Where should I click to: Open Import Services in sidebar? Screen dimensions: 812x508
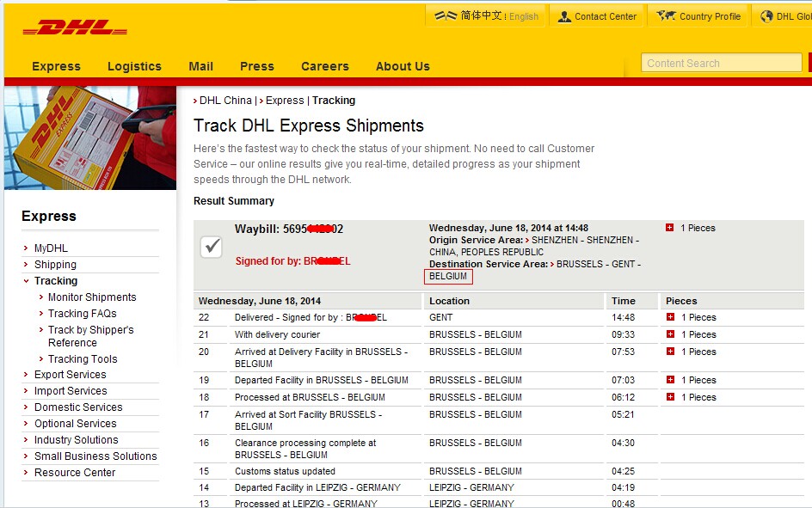click(71, 391)
